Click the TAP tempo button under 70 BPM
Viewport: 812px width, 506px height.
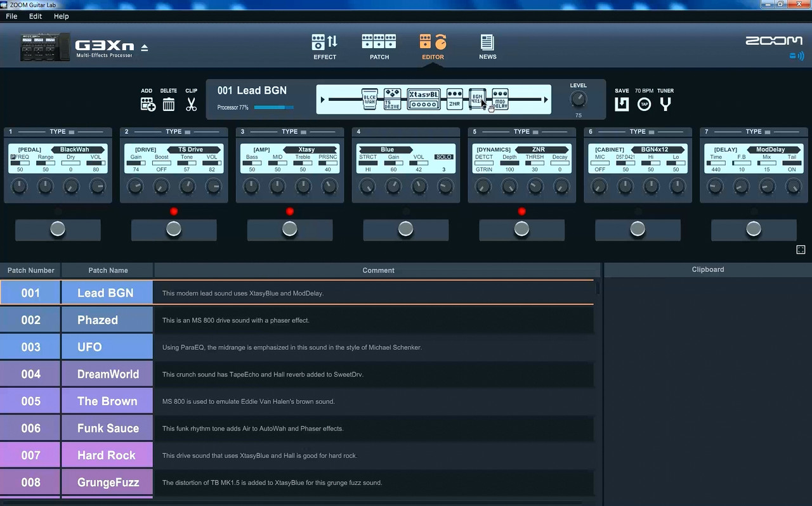click(644, 104)
